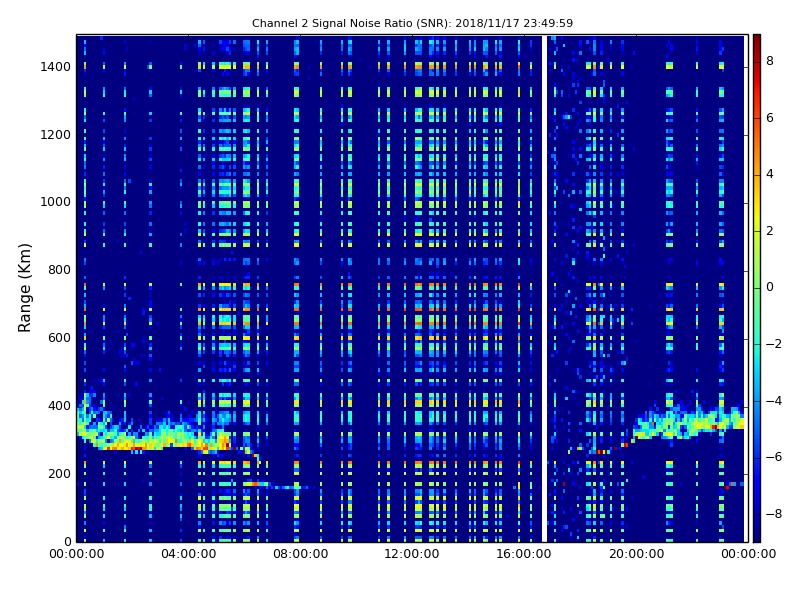Click the white data gap after 16:00:00
The image size is (800, 600).
544,288
